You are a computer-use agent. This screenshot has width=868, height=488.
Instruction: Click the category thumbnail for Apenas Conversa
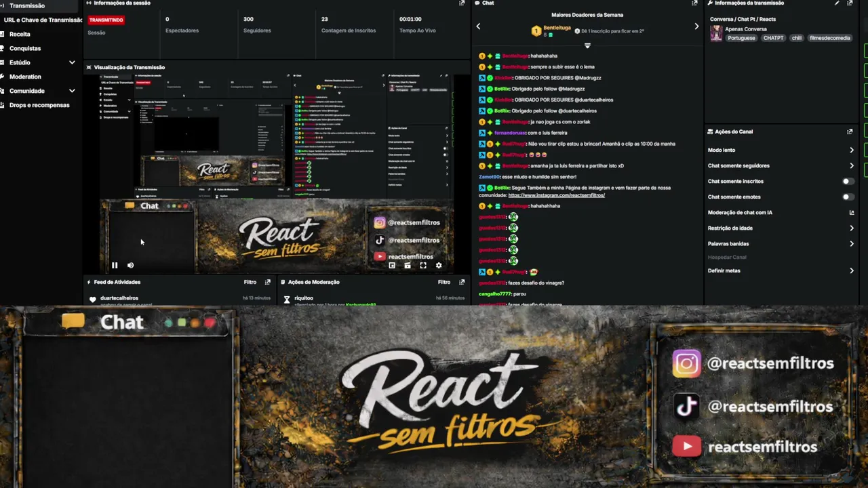click(716, 34)
